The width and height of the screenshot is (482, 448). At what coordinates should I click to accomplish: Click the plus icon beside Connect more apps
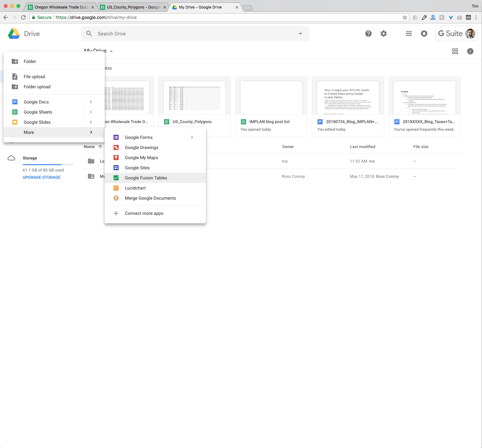[116, 213]
